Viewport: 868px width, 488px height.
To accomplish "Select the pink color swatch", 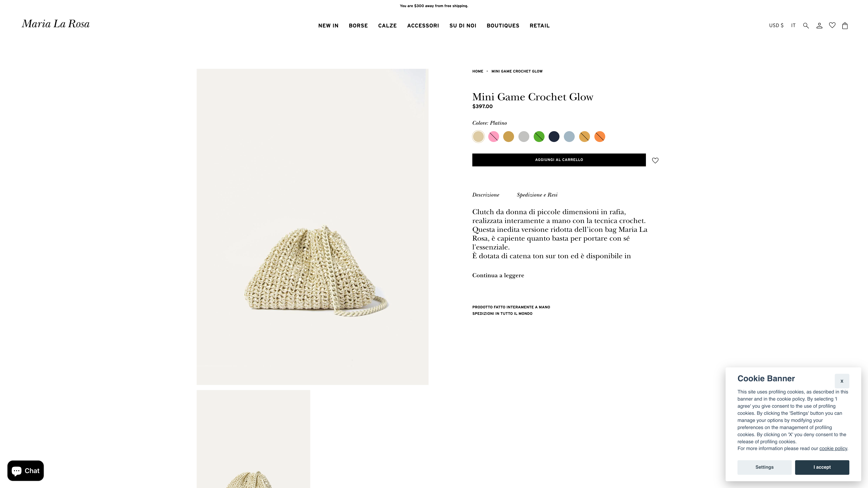I will click(493, 136).
